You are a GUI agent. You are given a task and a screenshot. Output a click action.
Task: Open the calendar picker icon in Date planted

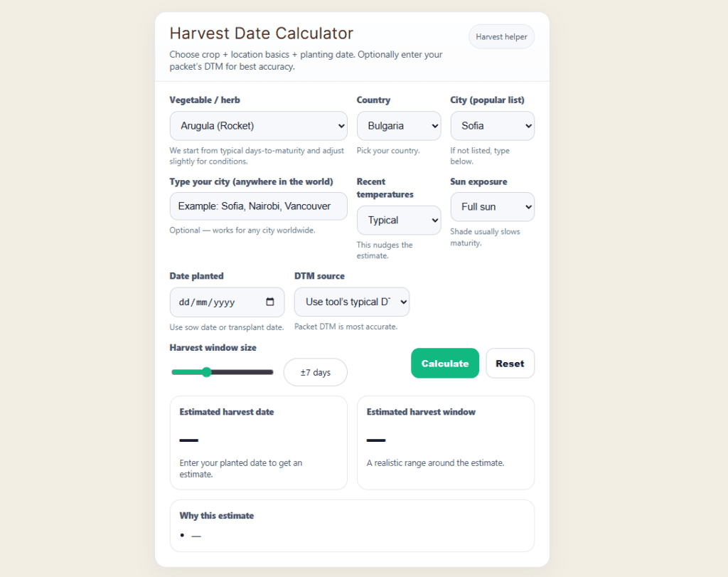pyautogui.click(x=270, y=302)
